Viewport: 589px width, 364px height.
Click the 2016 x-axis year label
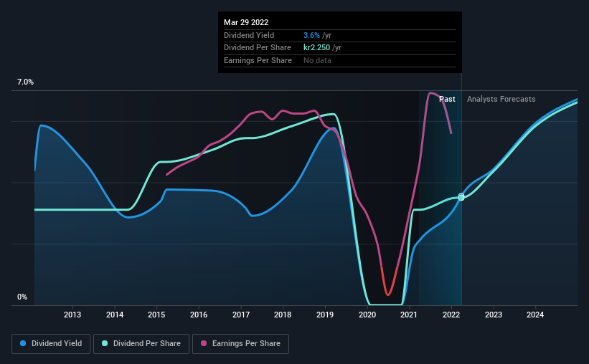[199, 315]
